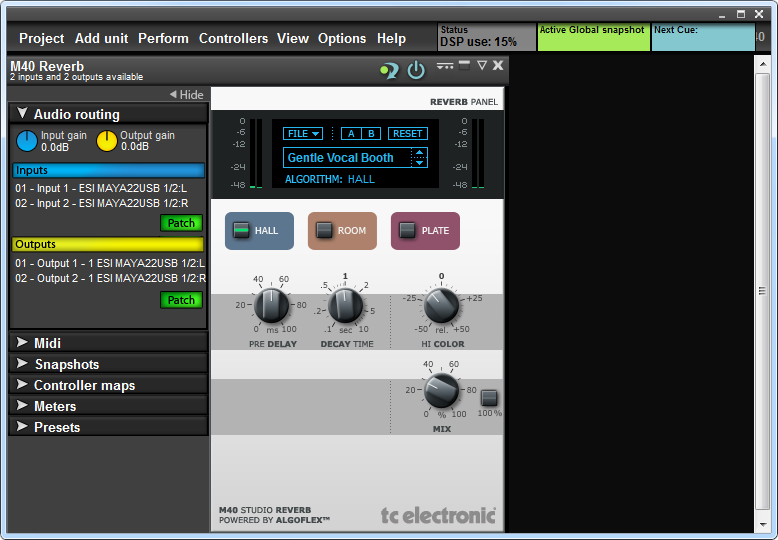This screenshot has height=540, width=778.
Task: Select input row 02 - Input 2
Action: 102,203
